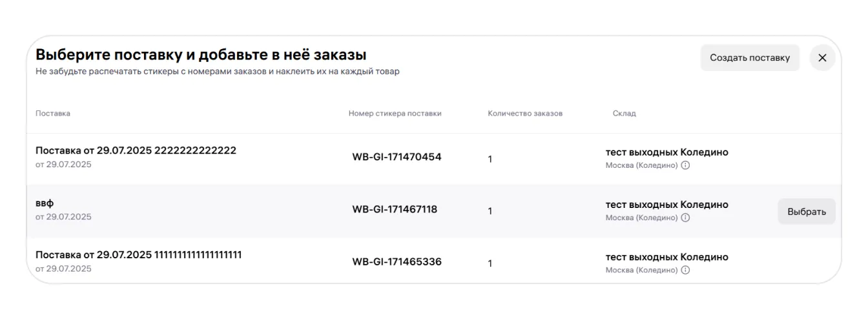This screenshot has width=868, height=319.
Task: Click first row warehouse тест выходных Коледино
Action: click(x=666, y=152)
